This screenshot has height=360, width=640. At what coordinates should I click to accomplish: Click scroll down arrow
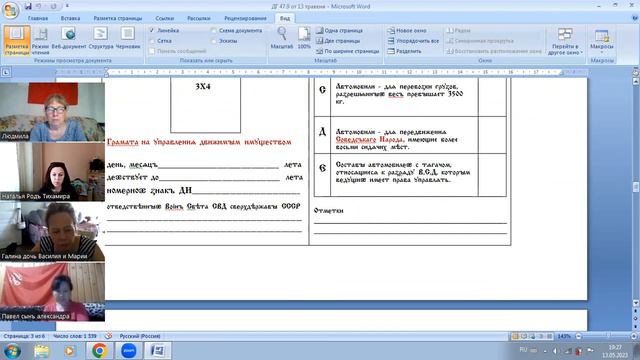point(636,303)
